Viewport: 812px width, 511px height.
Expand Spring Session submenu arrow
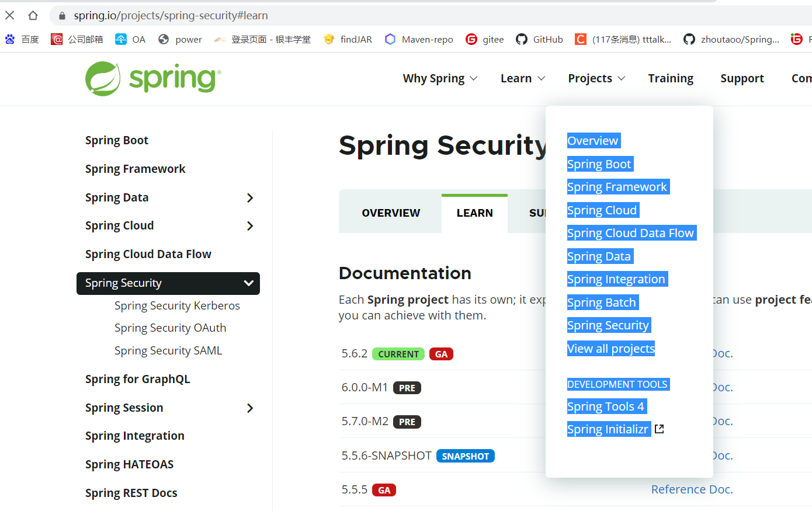pyautogui.click(x=250, y=408)
